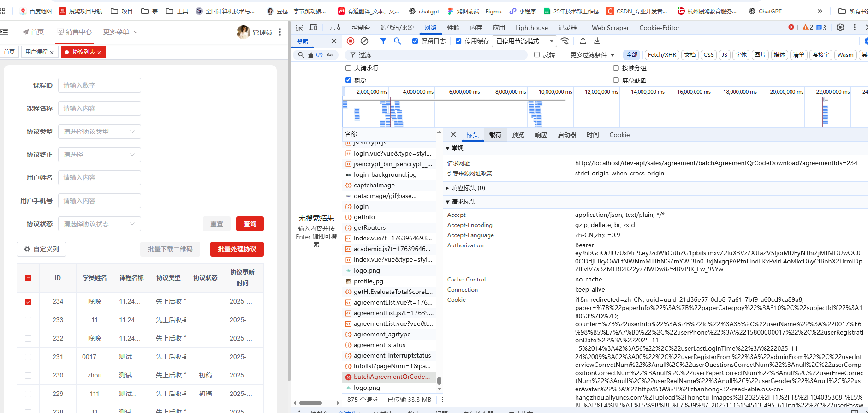Open the vertical dots menu beside 管理员
This screenshot has width=868, height=413.
[x=280, y=32]
